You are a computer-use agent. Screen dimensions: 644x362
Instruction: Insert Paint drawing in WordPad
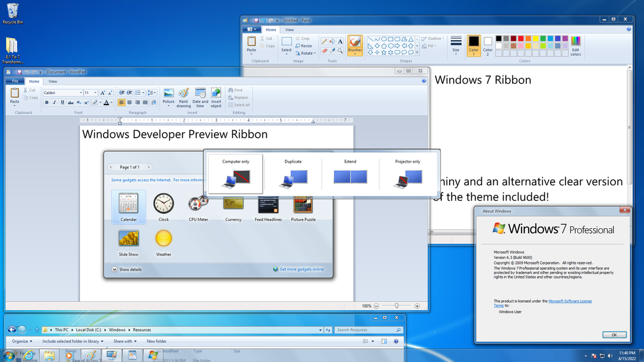[x=184, y=98]
